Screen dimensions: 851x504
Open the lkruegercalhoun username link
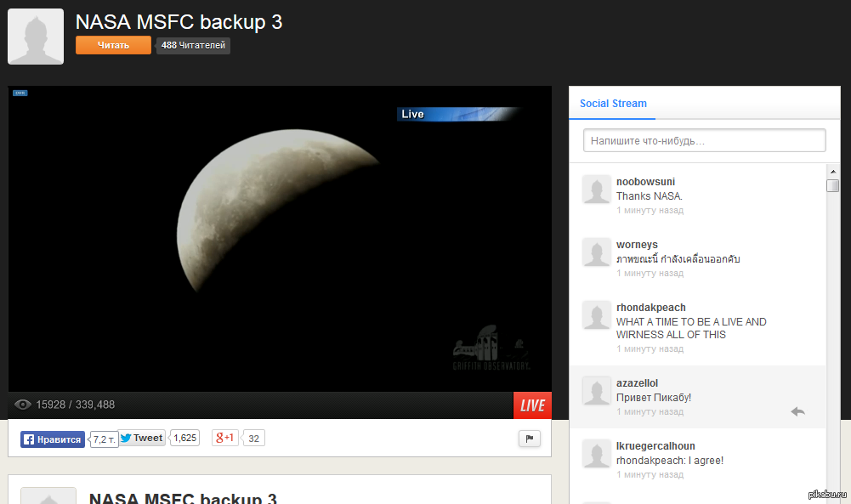click(655, 446)
